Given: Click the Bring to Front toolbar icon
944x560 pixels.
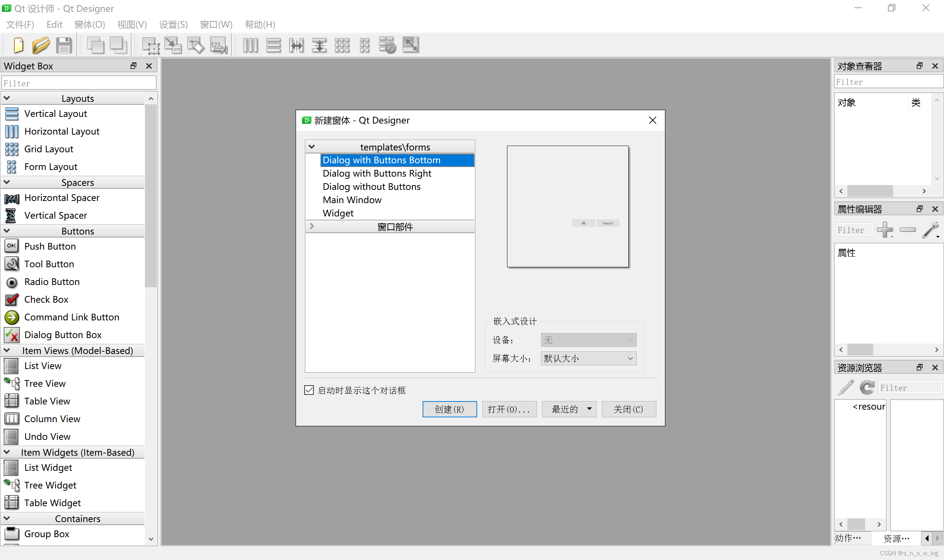Looking at the screenshot, I should 118,45.
